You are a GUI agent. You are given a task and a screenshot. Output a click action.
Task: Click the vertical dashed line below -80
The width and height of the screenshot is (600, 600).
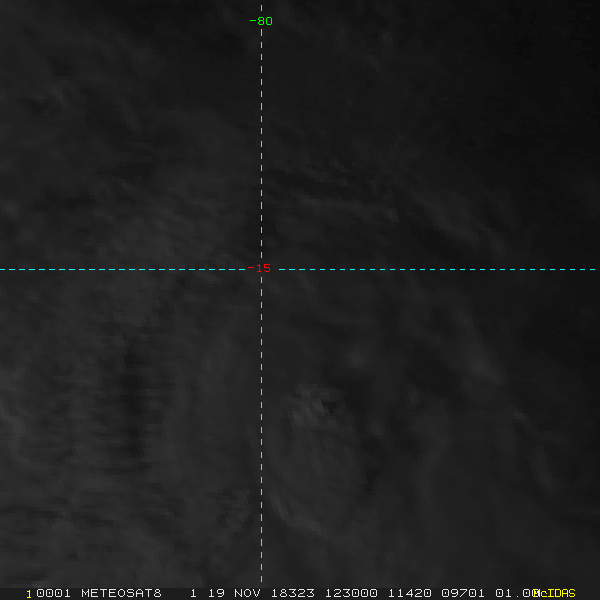(x=261, y=130)
